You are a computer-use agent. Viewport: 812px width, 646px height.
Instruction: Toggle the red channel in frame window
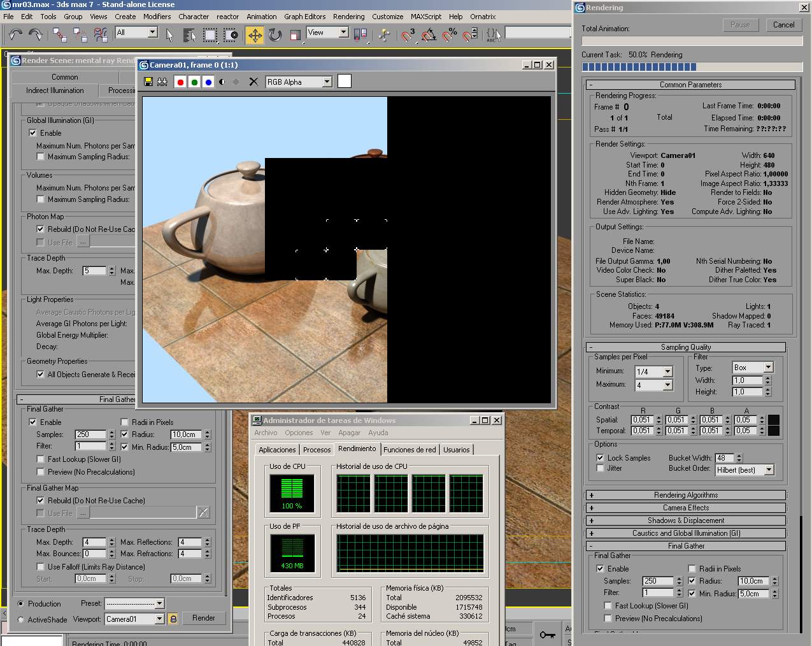[x=180, y=82]
